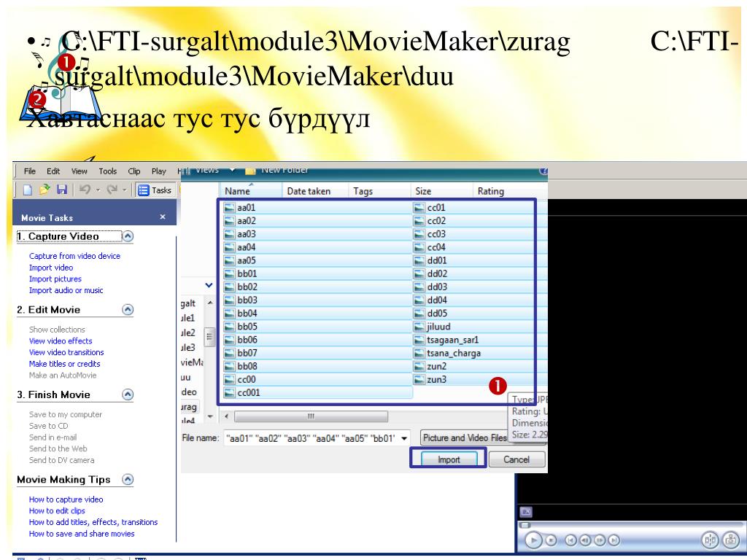Image resolution: width=747 pixels, height=560 pixels.
Task: Redo the action in the toolbar
Action: tap(112, 190)
